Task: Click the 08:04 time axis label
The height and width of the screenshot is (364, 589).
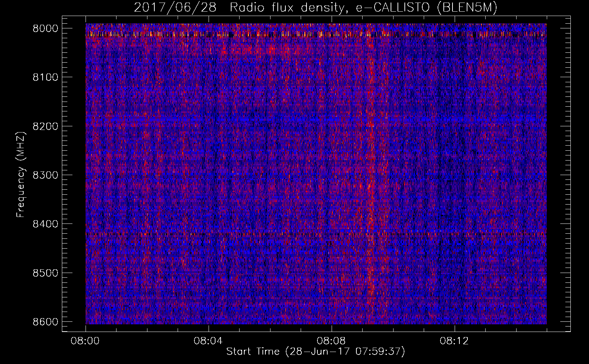Action: coord(208,341)
